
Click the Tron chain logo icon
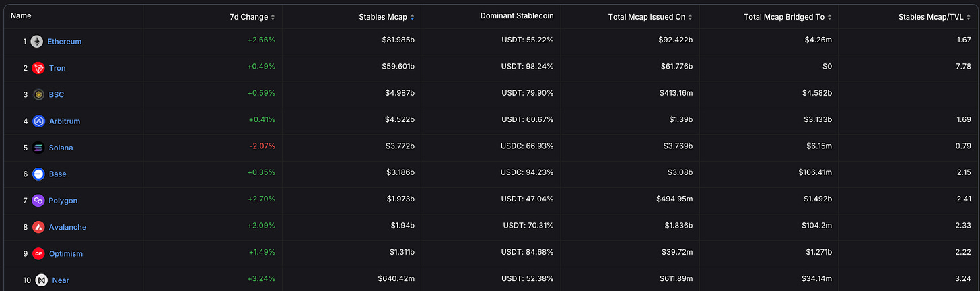pyautogui.click(x=38, y=68)
